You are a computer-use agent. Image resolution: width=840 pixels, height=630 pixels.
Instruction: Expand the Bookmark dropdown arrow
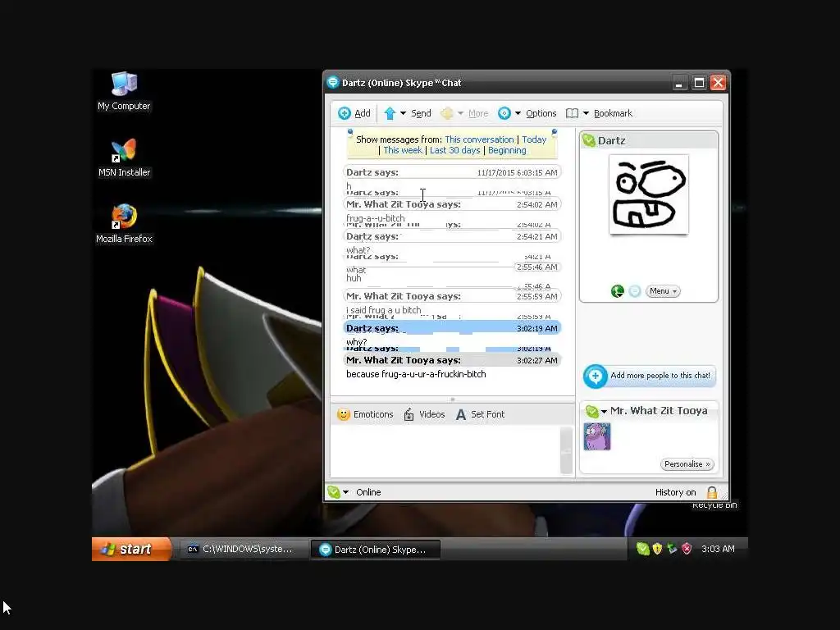pos(586,113)
